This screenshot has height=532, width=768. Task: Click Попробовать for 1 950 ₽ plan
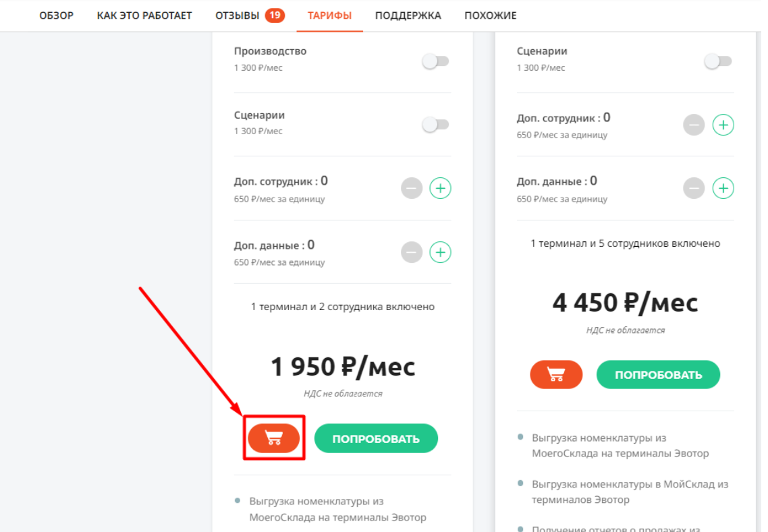coord(376,438)
